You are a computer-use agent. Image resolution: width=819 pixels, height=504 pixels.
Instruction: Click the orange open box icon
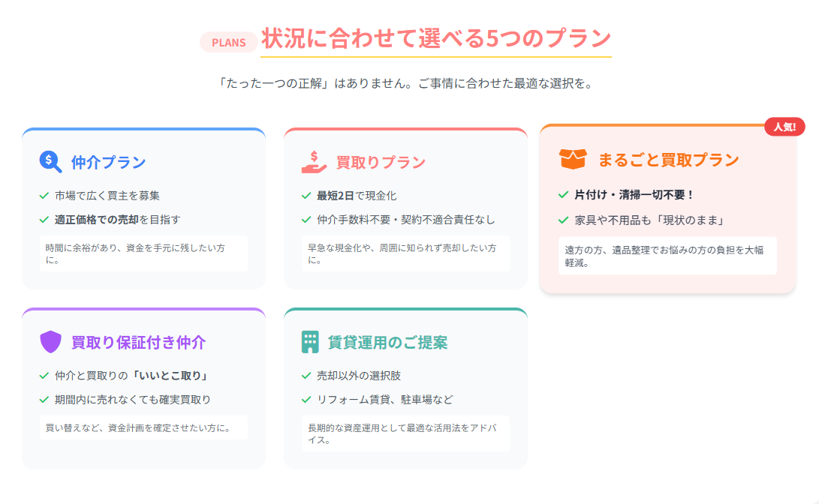coord(573,159)
